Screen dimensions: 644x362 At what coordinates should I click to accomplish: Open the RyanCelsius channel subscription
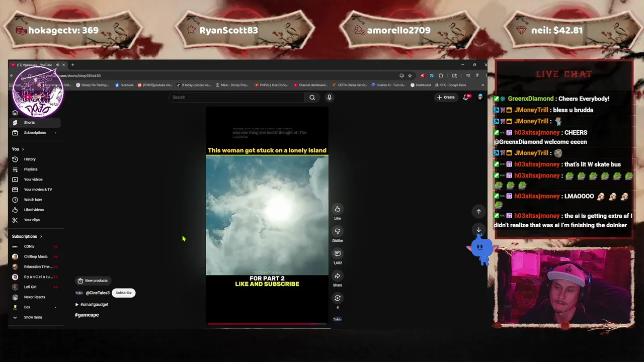pos(34,277)
